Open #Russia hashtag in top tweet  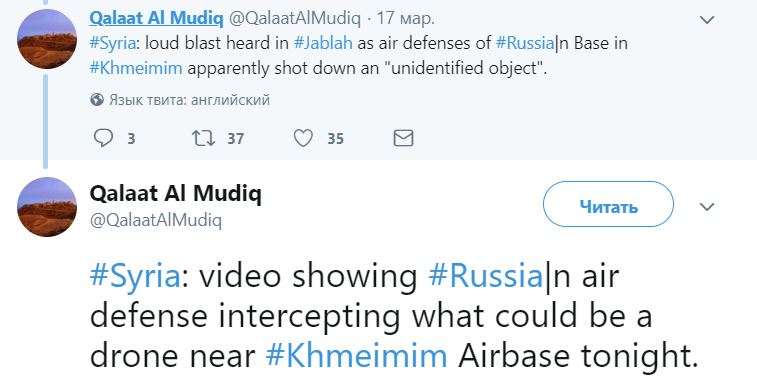525,43
